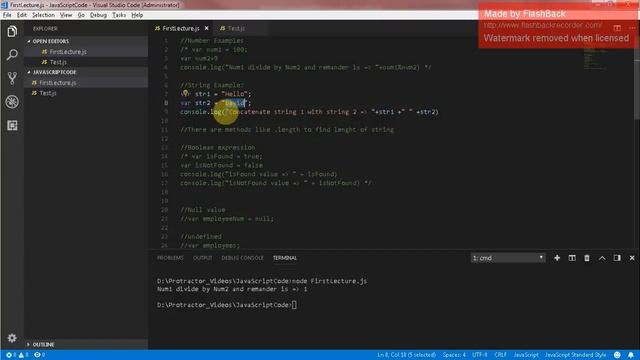Click the console.log line with Concatenate string
640x360 pixels.
[x=309, y=112]
